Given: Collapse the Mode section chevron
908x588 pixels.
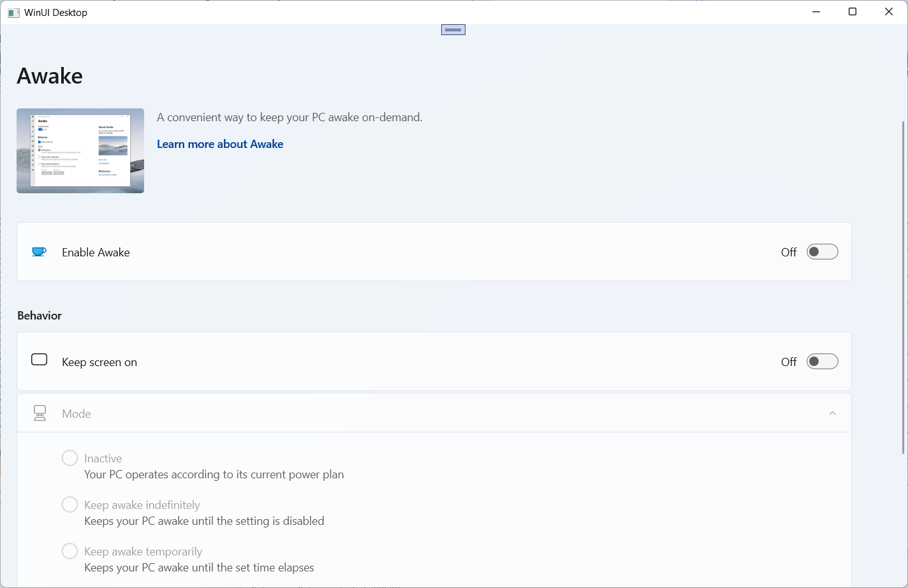Looking at the screenshot, I should [x=832, y=413].
